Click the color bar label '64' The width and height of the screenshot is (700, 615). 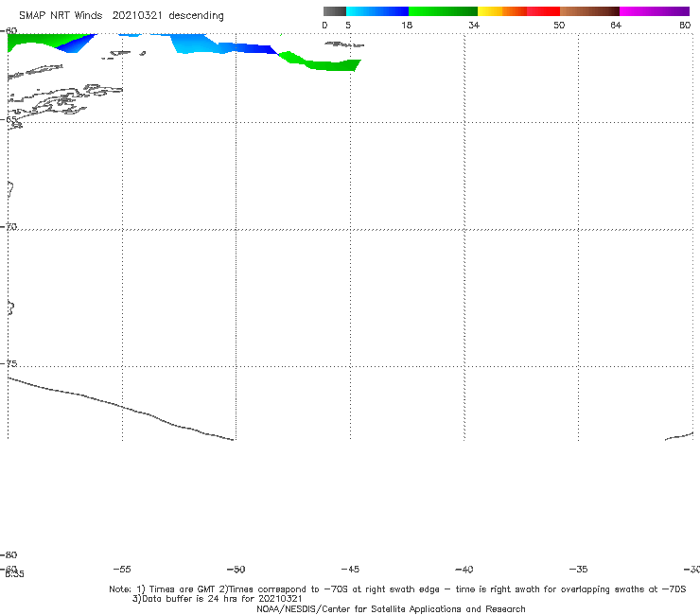tap(616, 25)
